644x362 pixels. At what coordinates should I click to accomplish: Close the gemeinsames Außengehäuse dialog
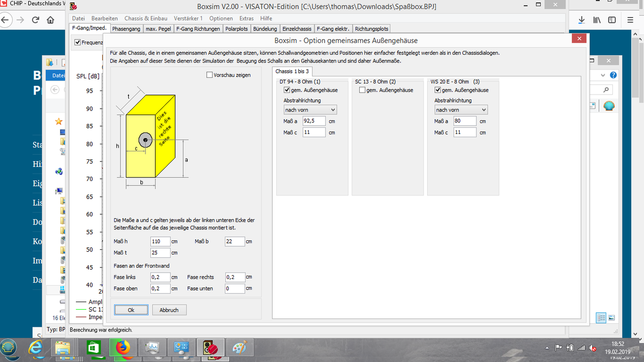point(579,39)
